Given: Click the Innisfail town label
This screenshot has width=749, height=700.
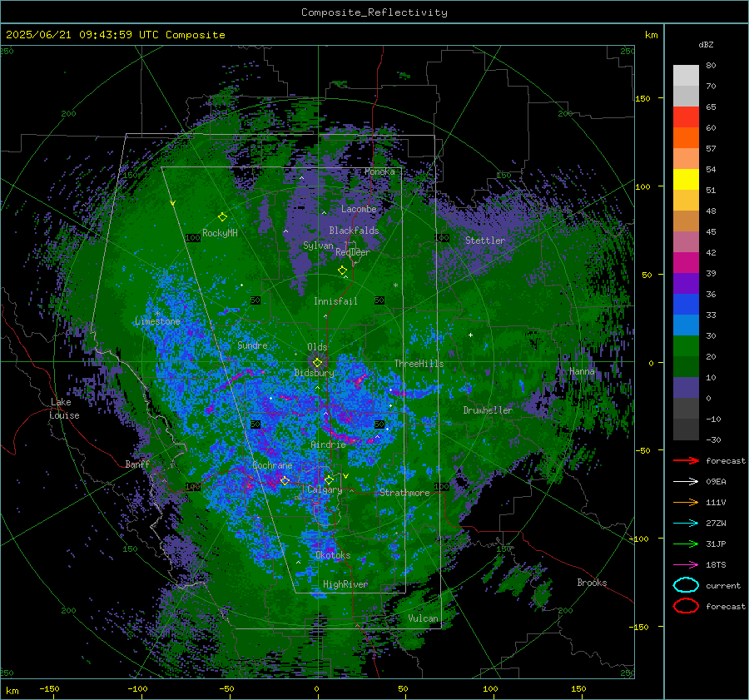Looking at the screenshot, I should tap(335, 301).
